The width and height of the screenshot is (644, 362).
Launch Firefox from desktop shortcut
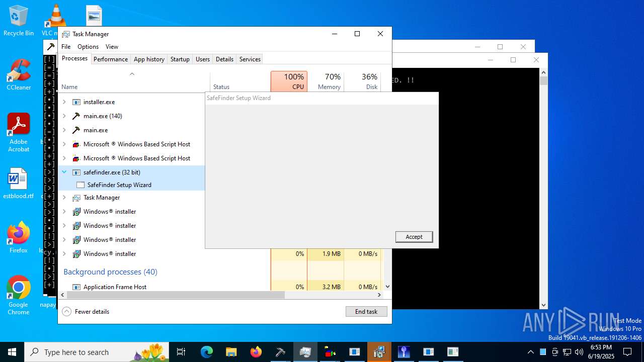pos(19,237)
